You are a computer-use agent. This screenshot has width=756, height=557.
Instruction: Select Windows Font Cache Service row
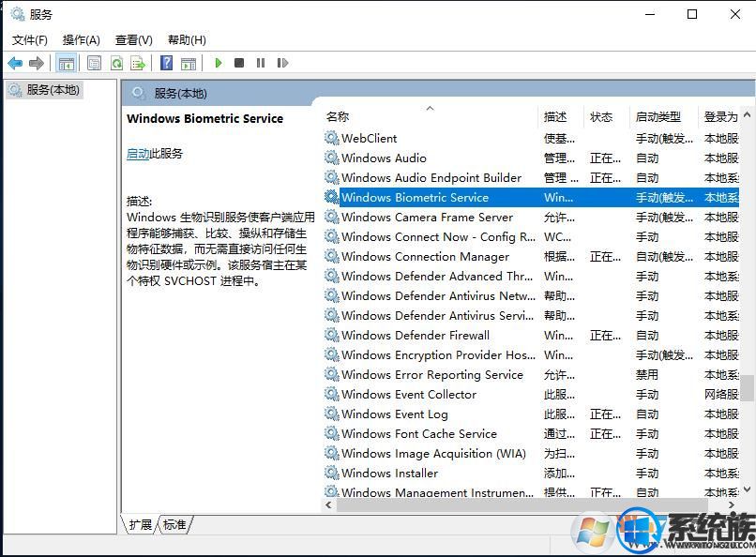tap(531, 434)
